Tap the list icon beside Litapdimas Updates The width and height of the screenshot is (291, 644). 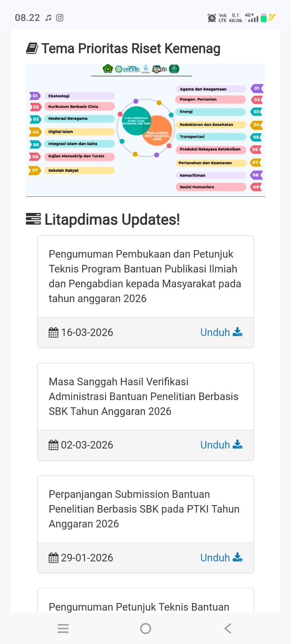pos(33,219)
